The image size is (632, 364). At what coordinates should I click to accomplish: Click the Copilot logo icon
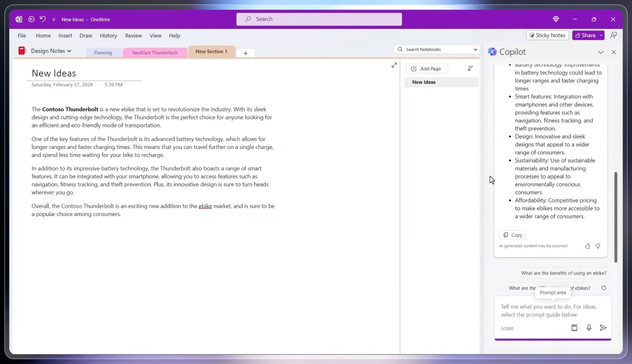(492, 52)
